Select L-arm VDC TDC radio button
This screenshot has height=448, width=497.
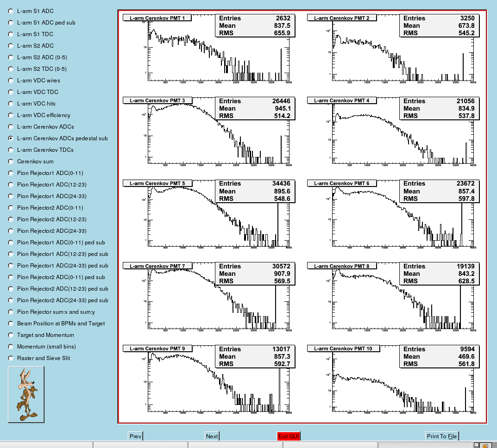[x=11, y=92]
